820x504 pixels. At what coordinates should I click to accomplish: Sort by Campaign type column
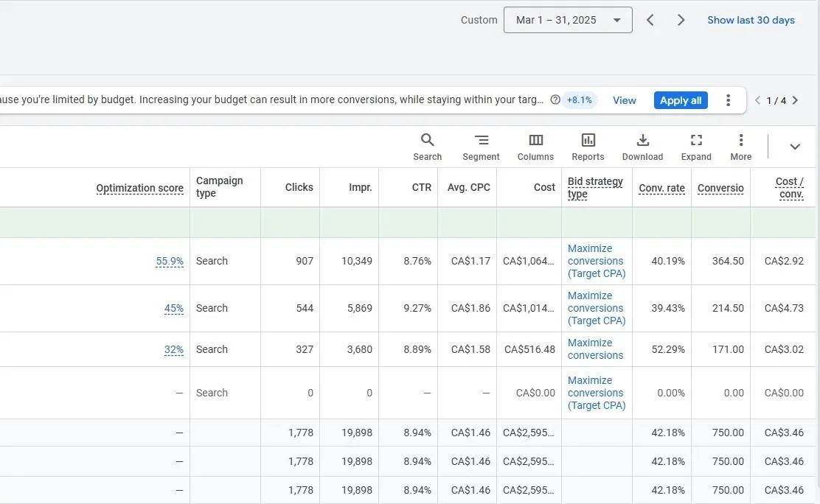(220, 186)
